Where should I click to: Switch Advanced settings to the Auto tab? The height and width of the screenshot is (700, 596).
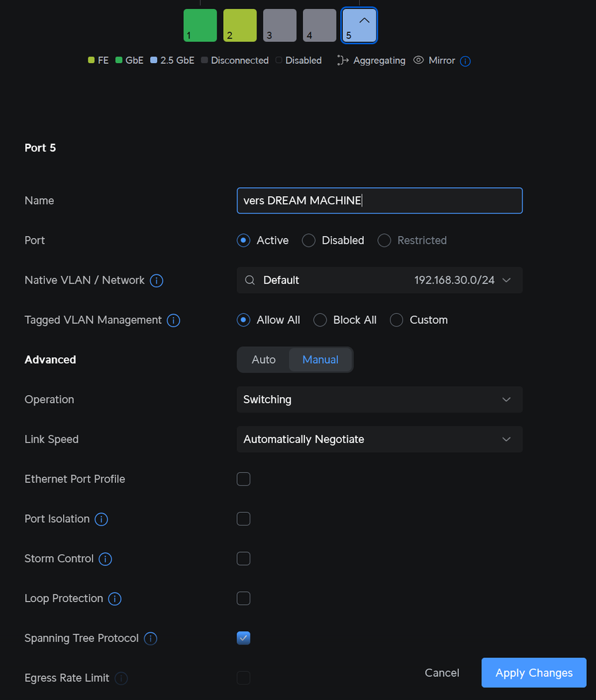click(264, 359)
